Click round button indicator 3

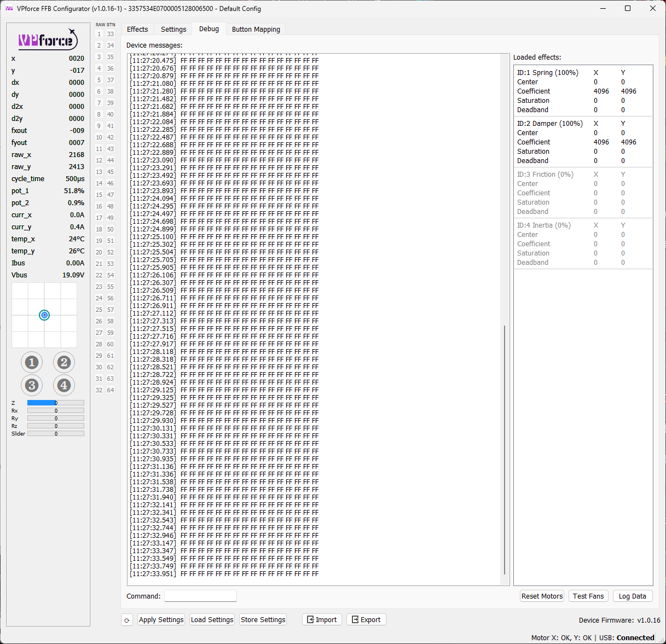click(x=32, y=385)
